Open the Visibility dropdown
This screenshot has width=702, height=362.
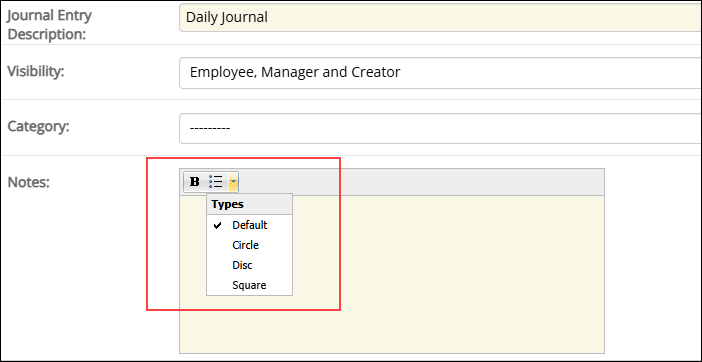point(440,72)
